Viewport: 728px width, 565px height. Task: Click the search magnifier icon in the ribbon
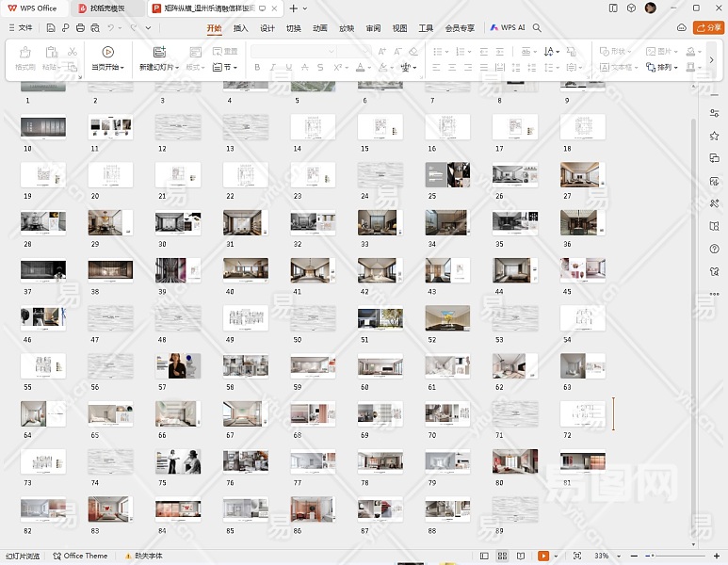[537, 28]
